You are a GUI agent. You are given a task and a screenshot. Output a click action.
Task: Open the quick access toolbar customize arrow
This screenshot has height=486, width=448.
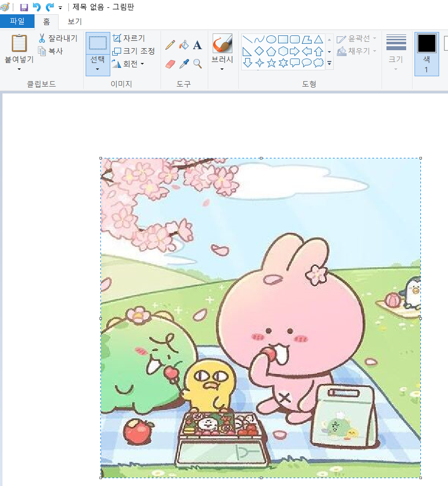point(60,8)
